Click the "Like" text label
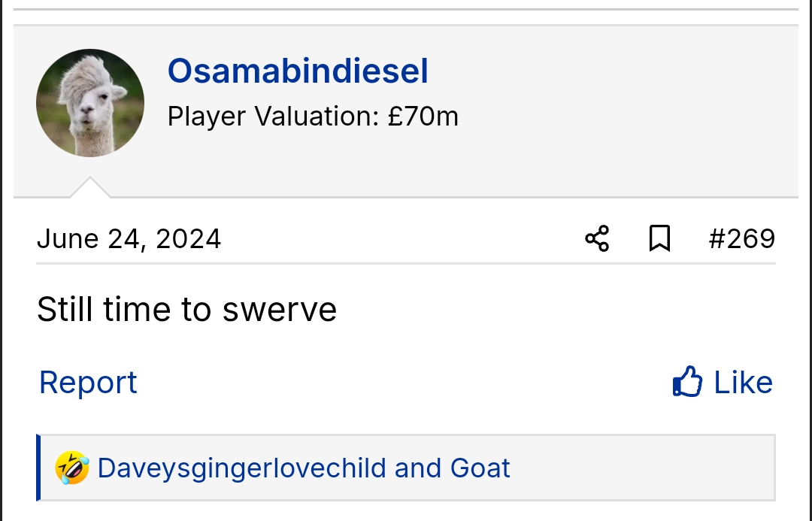Viewport: 812px width, 521px height. pos(743,383)
